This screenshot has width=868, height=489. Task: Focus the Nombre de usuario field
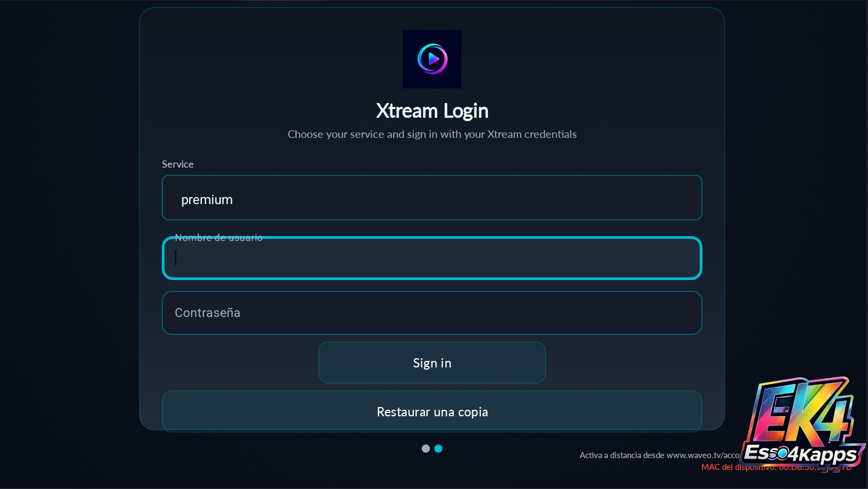tap(432, 258)
